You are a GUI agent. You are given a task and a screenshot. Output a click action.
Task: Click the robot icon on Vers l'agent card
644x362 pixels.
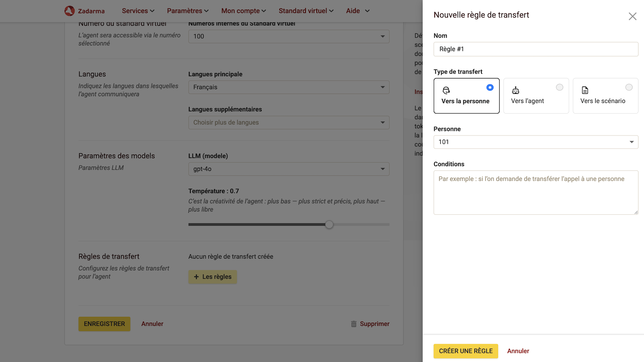(x=516, y=90)
